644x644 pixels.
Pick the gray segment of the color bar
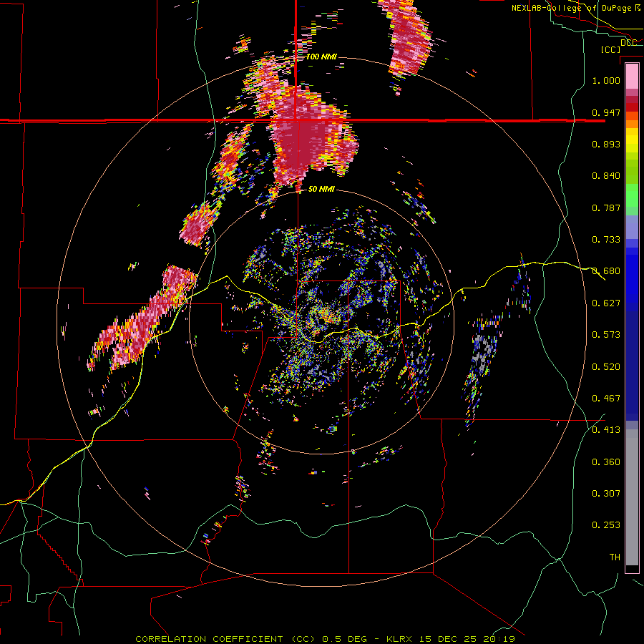(632, 497)
